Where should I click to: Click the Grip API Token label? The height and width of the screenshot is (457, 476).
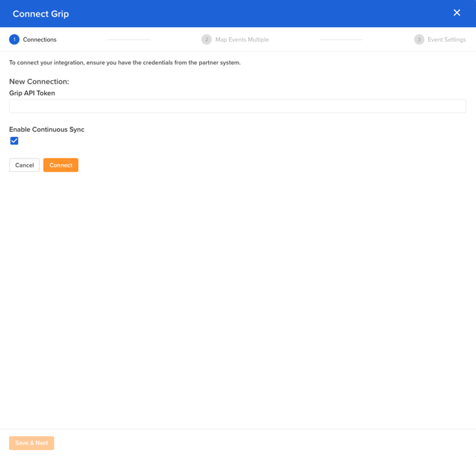tap(32, 93)
